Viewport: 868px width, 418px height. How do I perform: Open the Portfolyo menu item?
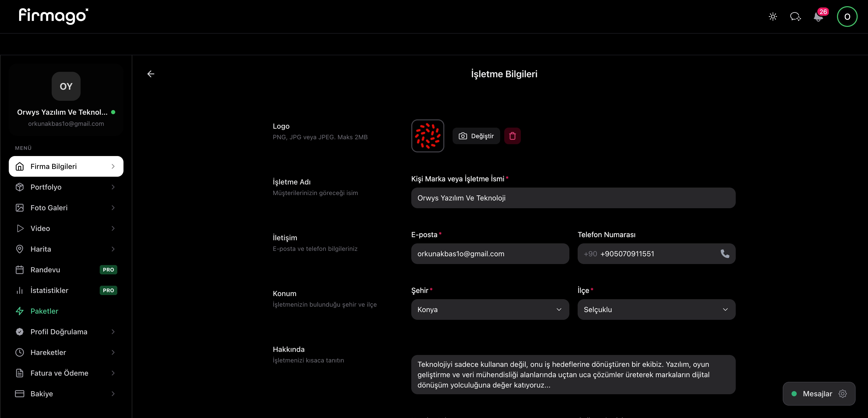click(46, 187)
